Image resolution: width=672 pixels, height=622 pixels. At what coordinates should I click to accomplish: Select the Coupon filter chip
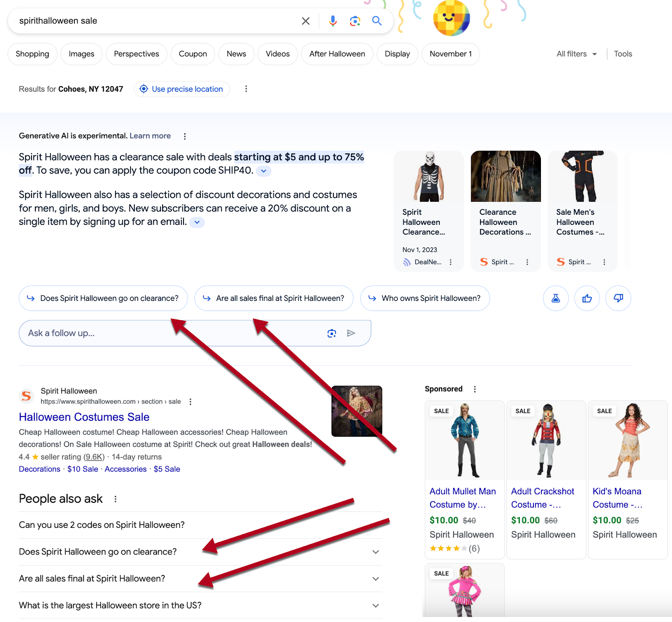pos(193,54)
